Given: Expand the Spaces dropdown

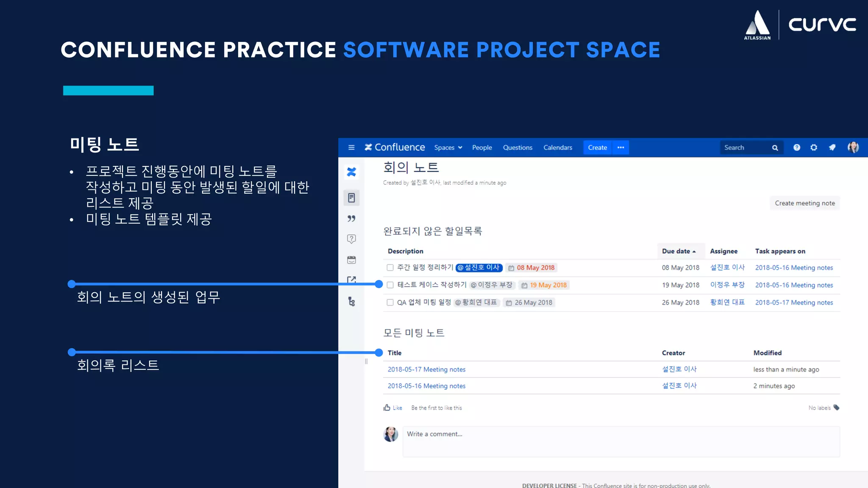Looking at the screenshot, I should pos(448,147).
